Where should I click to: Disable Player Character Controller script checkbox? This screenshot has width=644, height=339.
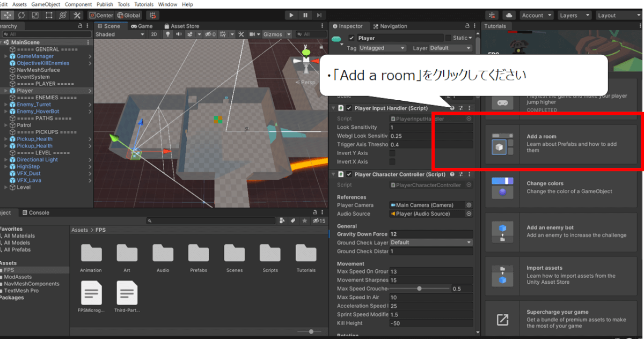349,174
